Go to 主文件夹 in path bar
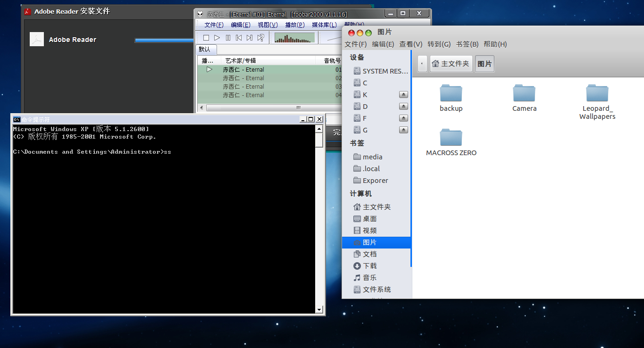Viewport: 644px width, 348px height. pyautogui.click(x=451, y=64)
